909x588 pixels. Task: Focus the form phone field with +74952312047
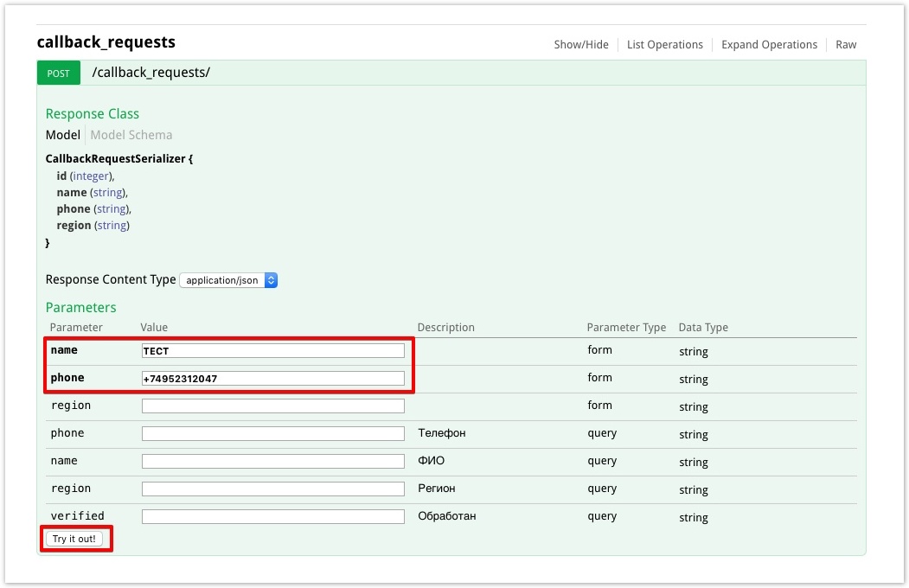point(273,378)
